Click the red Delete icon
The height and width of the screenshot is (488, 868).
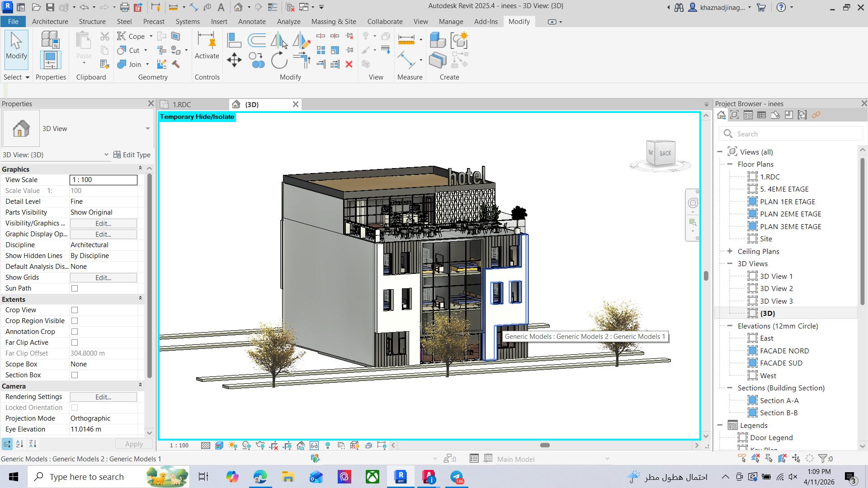point(349,64)
